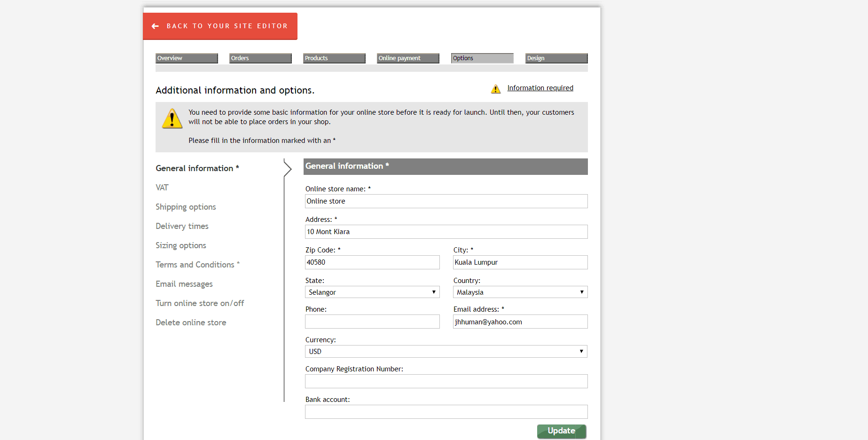
Task: Go to the Products tab
Action: [334, 58]
